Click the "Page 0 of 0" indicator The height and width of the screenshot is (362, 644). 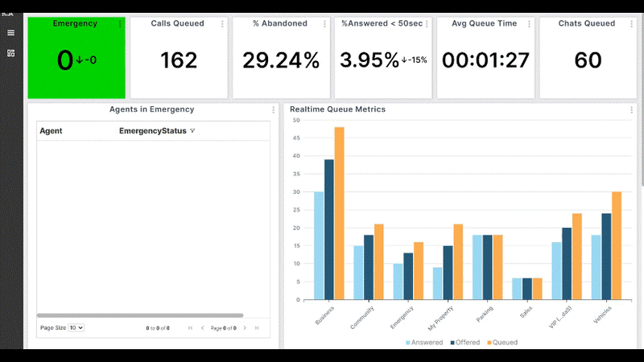(224, 328)
